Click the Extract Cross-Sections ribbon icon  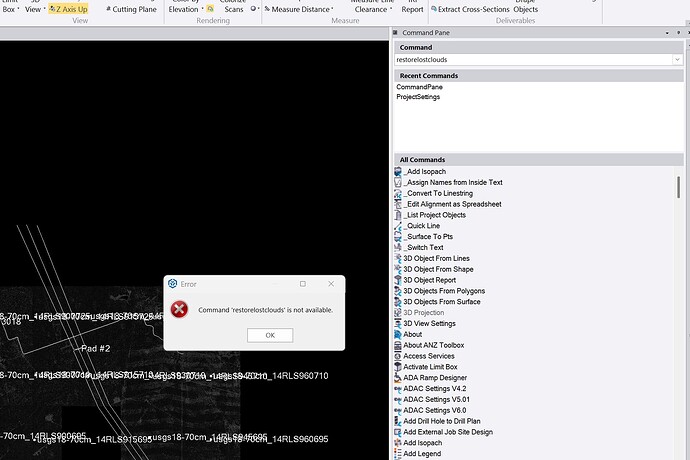433,9
